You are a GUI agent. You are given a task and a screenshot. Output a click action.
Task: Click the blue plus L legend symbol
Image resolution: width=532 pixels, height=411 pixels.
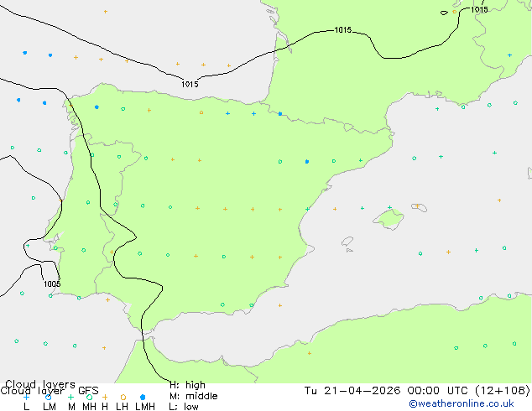tap(26, 397)
